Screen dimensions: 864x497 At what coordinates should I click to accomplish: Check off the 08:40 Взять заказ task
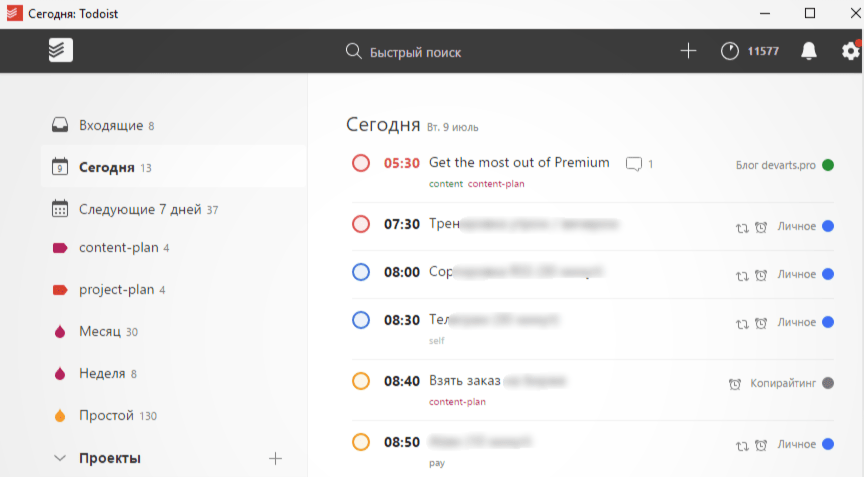point(361,381)
